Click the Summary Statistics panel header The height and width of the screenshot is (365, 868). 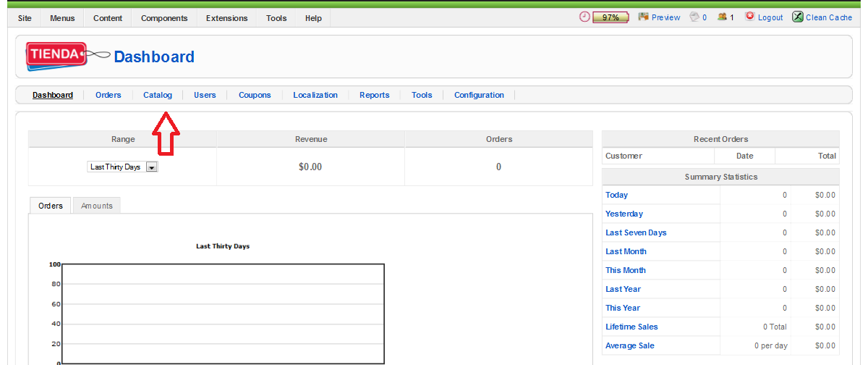coord(720,177)
